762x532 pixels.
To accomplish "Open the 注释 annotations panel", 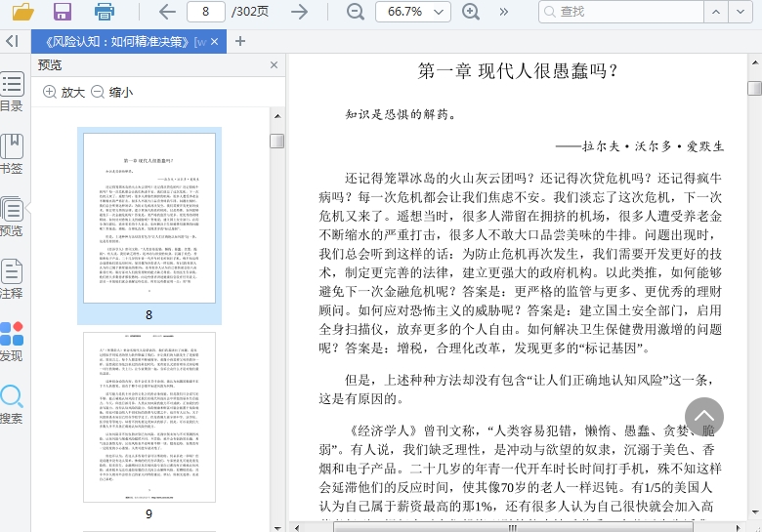I will (11, 278).
